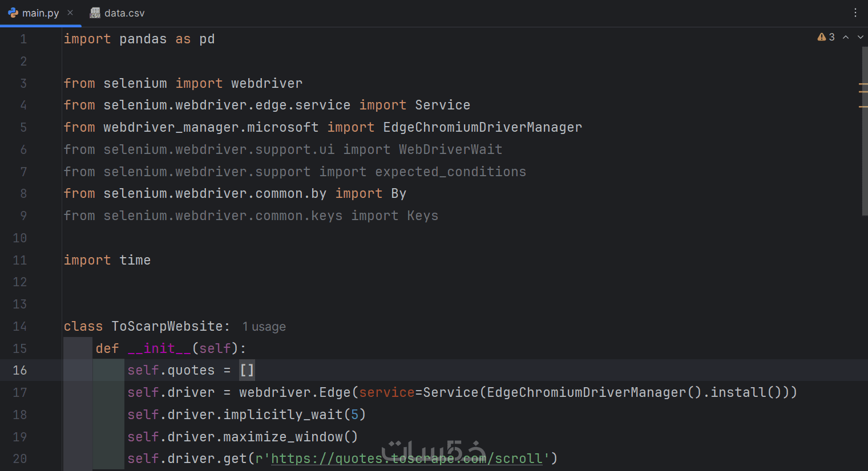This screenshot has width=868, height=471.
Task: Click the unused "expected_conditions" import name
Action: click(450, 172)
